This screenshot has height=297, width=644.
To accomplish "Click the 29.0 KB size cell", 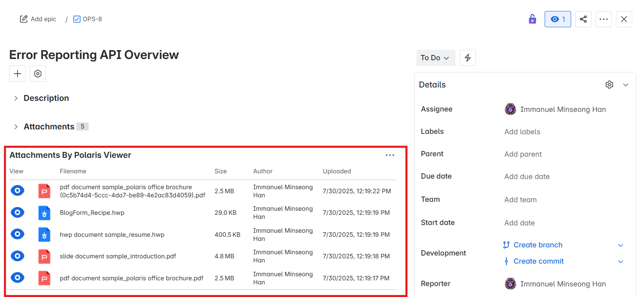I will coord(226,213).
